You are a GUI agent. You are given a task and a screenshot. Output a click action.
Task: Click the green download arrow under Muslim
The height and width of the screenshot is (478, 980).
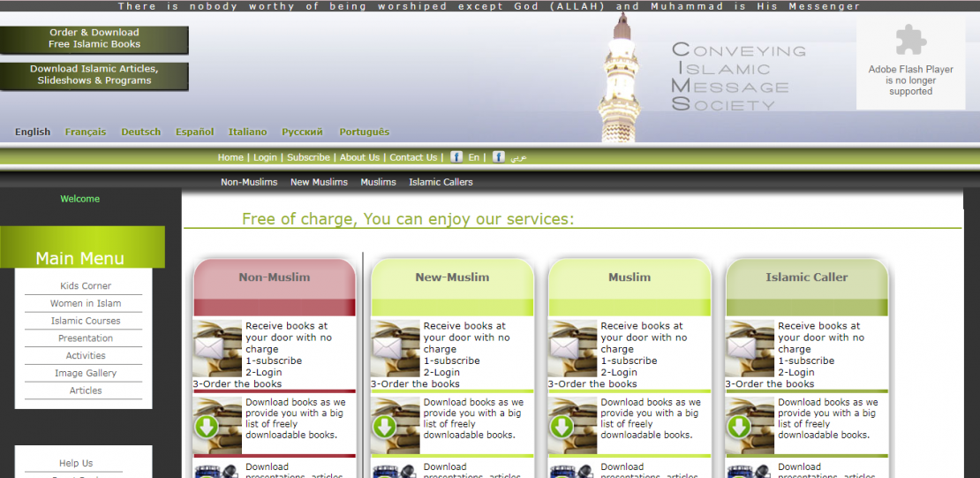[562, 427]
